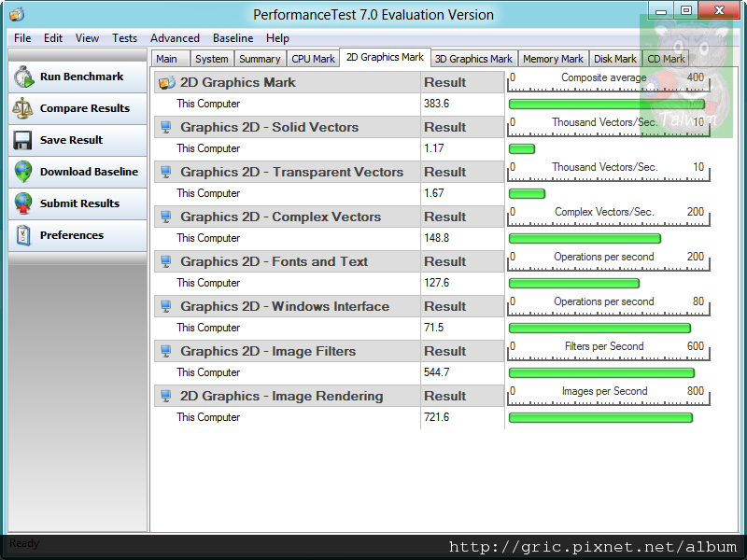Switch to the Main tab
This screenshot has width=747, height=560.
click(x=171, y=59)
